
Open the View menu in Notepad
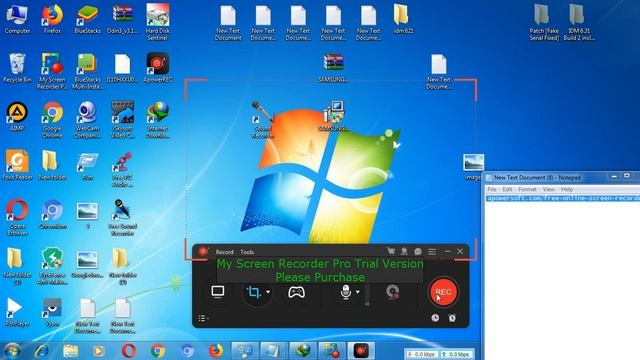pos(549,189)
